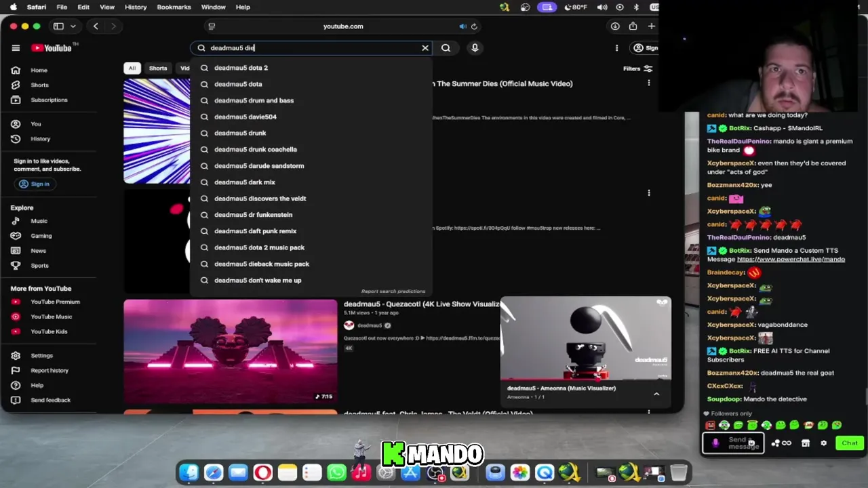This screenshot has height=488, width=868.
Task: Open the Quezacotl video thumbnail
Action: tap(230, 352)
